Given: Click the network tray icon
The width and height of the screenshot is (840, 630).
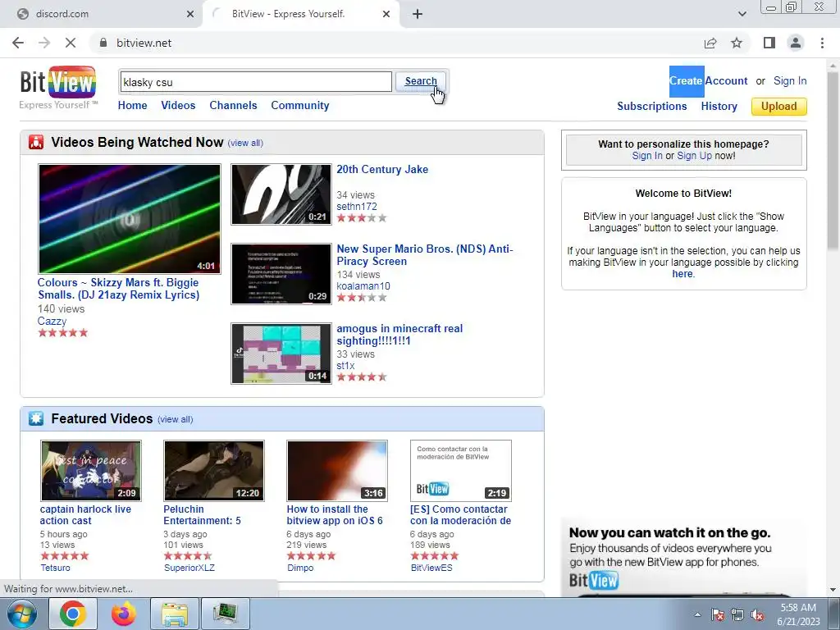Looking at the screenshot, I should [737, 614].
